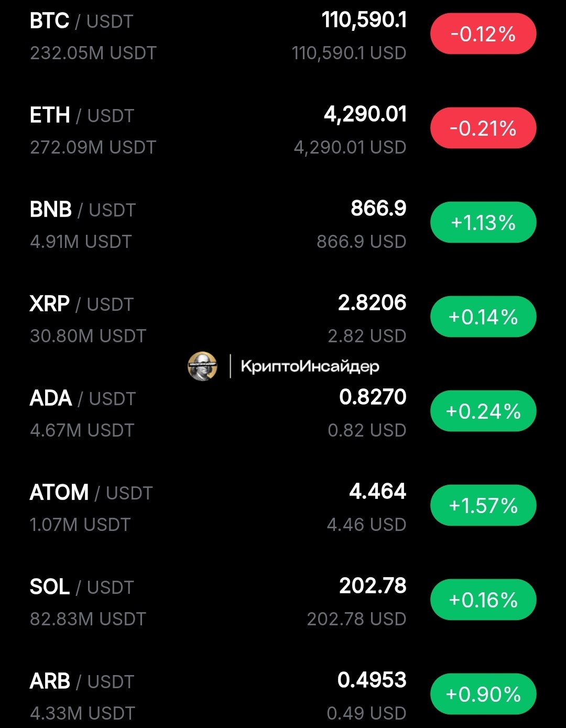Click the +0.24% change badge
The height and width of the screenshot is (728, 566).
tap(483, 411)
